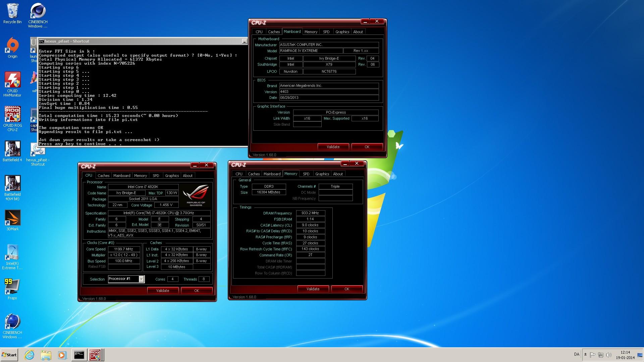Click Validate in the Memory tab window
644x362 pixels.
pos(313,289)
